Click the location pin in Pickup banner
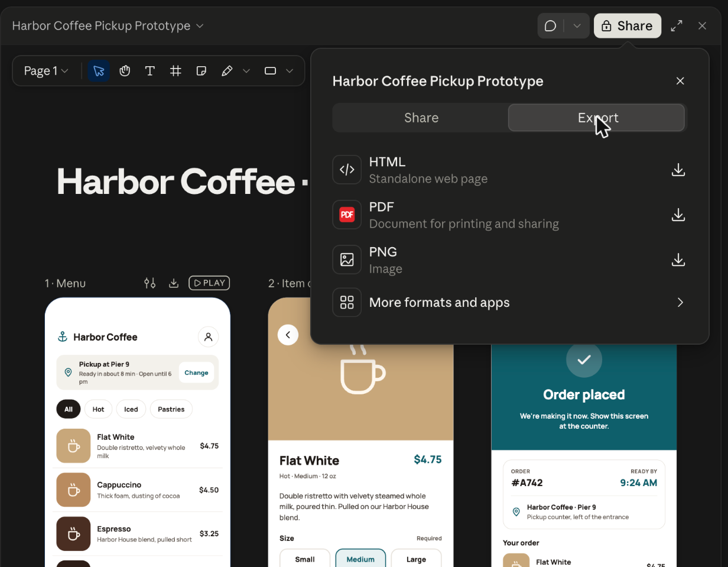The width and height of the screenshot is (728, 567). [x=68, y=372]
